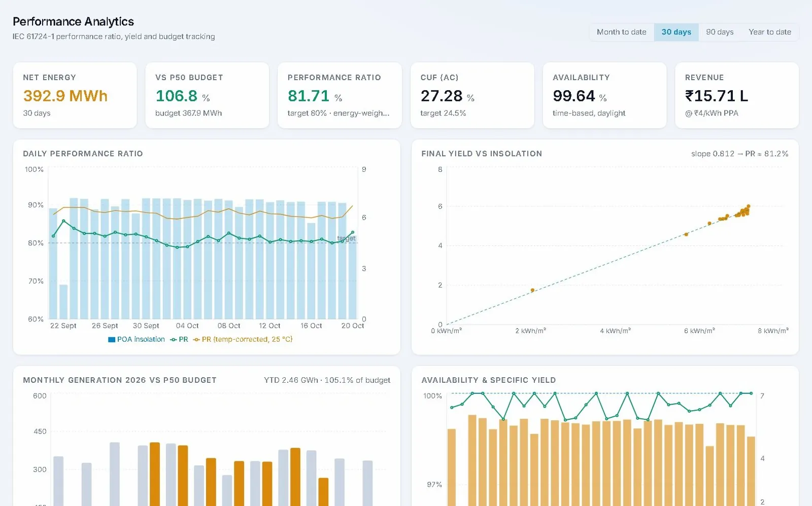Click the 392.9 MWh net energy value
Viewport: 812px width, 506px height.
pyautogui.click(x=65, y=96)
